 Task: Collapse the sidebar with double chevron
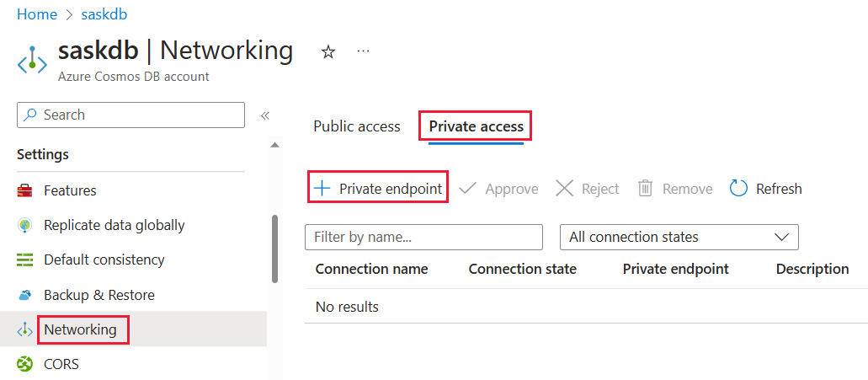264,115
